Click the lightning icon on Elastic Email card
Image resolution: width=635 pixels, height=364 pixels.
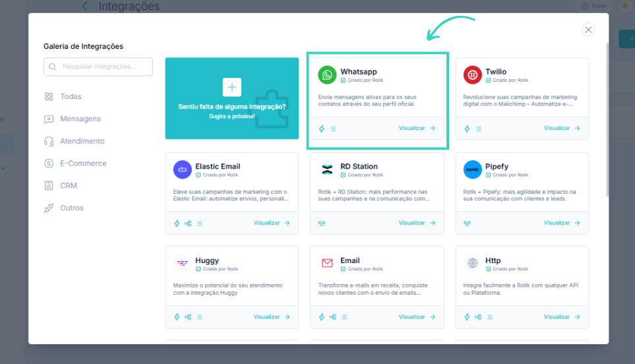(177, 224)
